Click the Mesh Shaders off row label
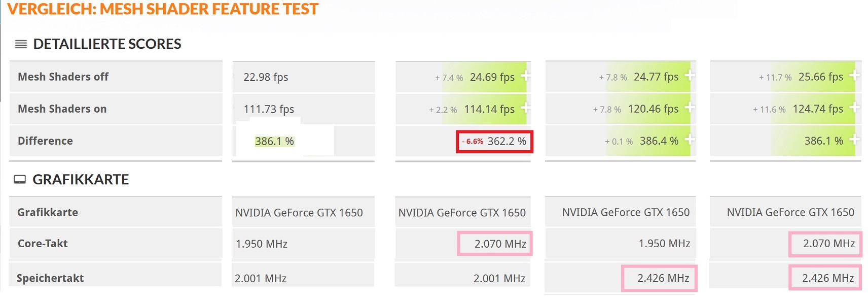The image size is (868, 297). point(62,77)
